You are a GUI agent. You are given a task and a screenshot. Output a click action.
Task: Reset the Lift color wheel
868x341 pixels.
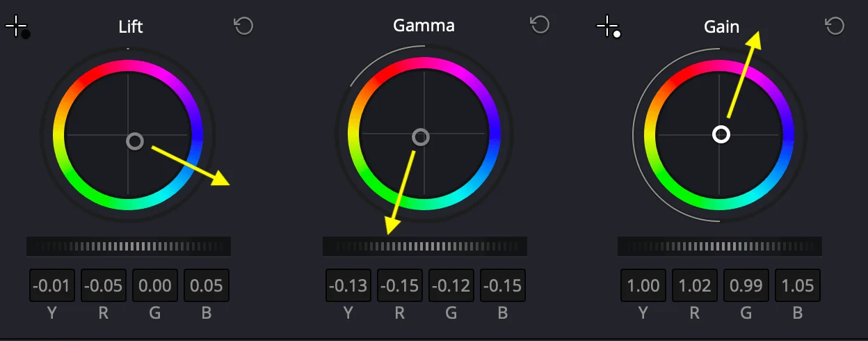(x=243, y=26)
